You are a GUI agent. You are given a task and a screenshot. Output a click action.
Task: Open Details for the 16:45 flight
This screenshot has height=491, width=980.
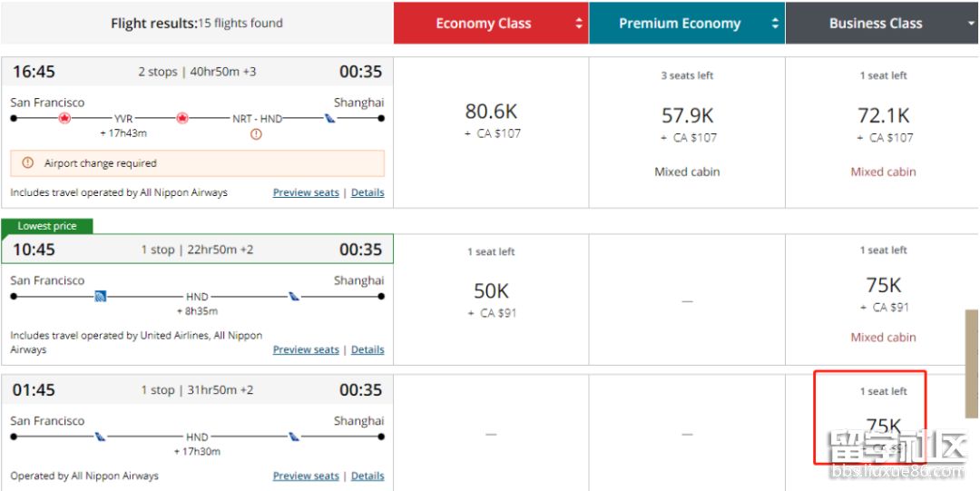367,192
